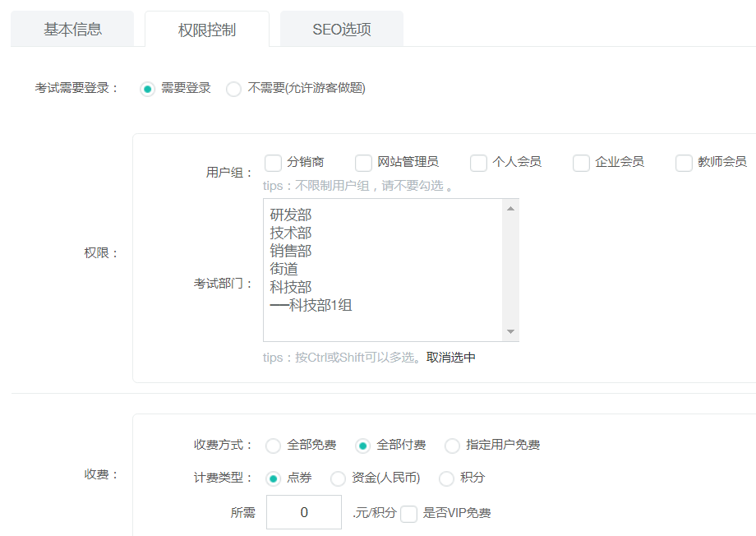Tick the 个人会员 checkbox

(x=478, y=163)
